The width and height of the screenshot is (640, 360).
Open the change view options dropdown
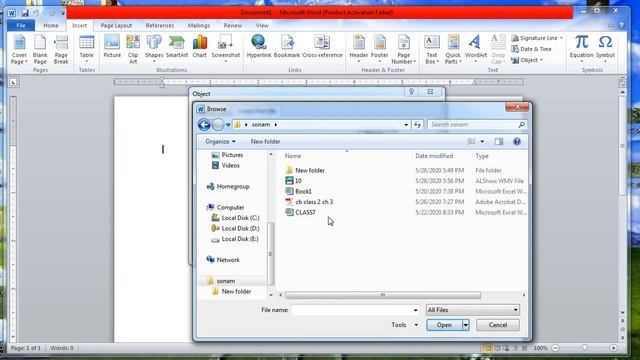click(x=482, y=142)
